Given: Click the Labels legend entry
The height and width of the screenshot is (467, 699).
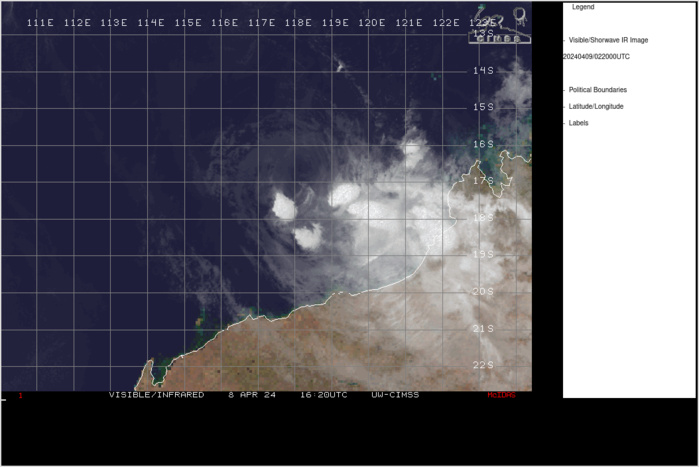Looking at the screenshot, I should pyautogui.click(x=578, y=123).
